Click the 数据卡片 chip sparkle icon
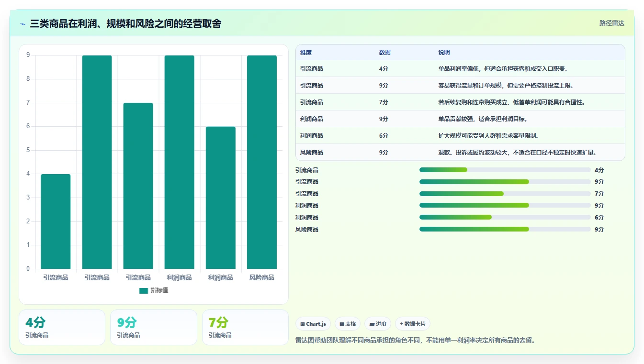 pos(401,324)
